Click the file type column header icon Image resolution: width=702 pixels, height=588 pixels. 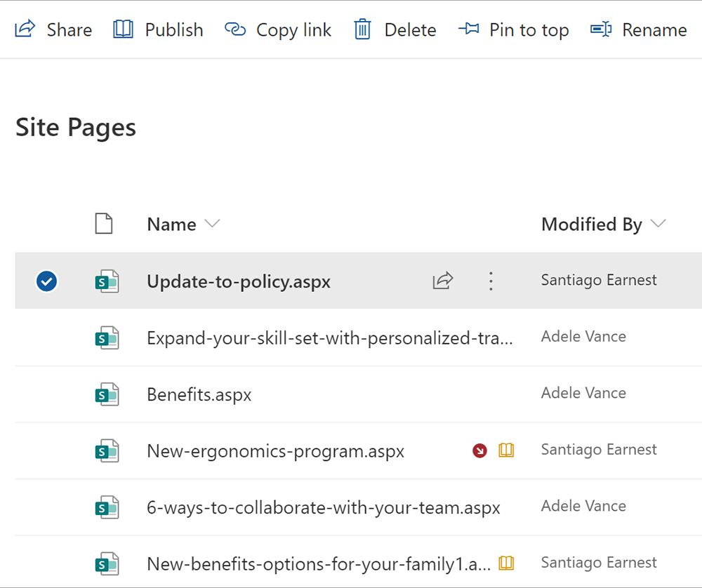[x=104, y=225]
